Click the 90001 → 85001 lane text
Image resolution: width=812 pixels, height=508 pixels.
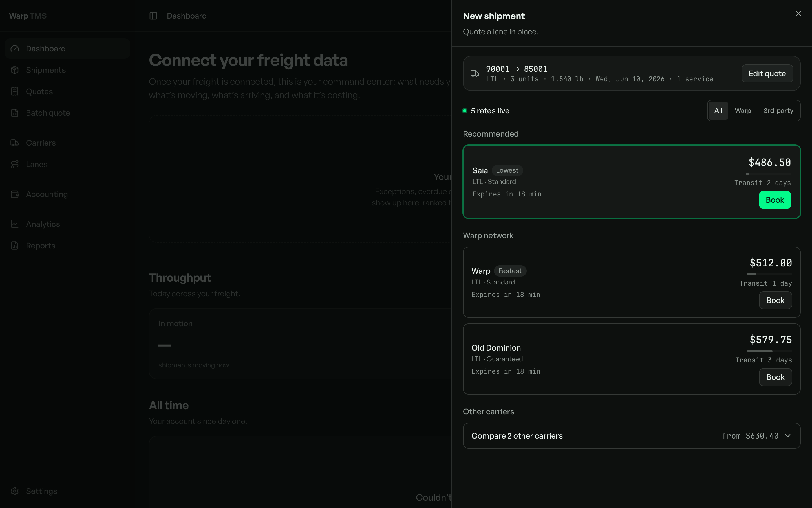pyautogui.click(x=517, y=69)
